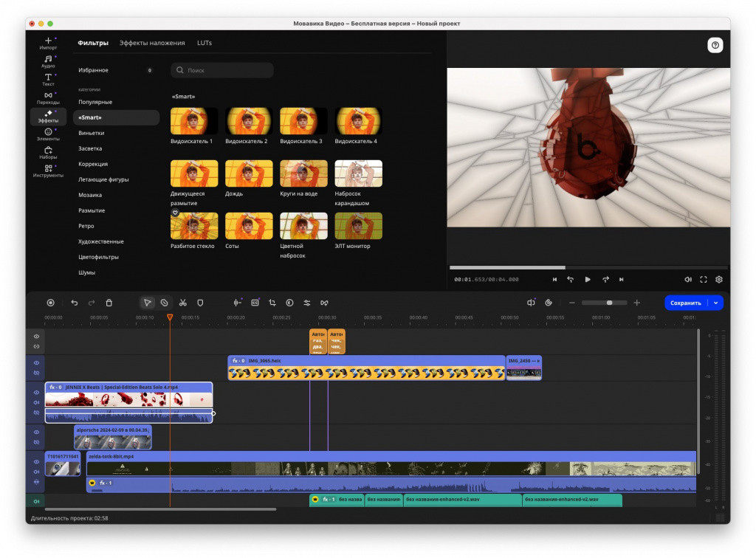Click the timeline zoom slider handle

(609, 303)
